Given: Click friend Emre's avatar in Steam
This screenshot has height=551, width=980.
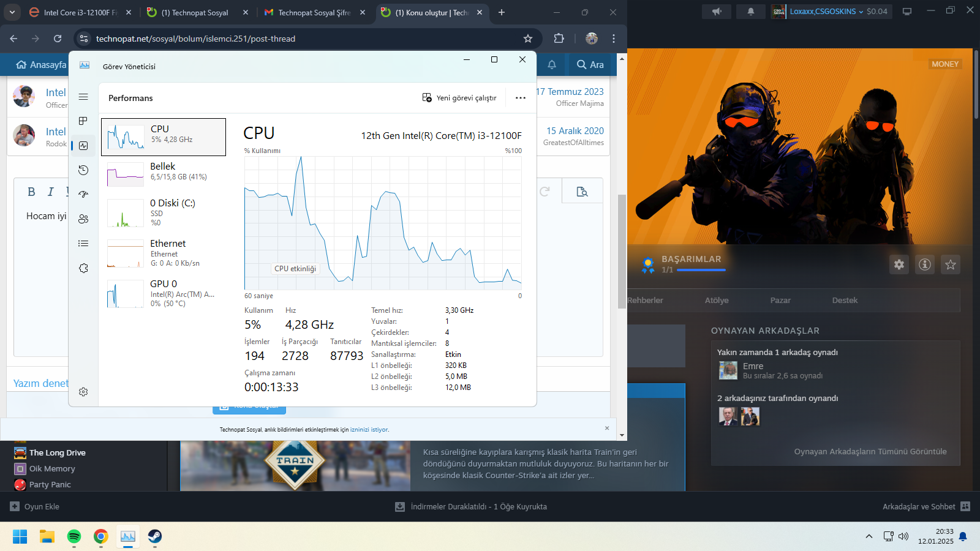Looking at the screenshot, I should pos(728,370).
